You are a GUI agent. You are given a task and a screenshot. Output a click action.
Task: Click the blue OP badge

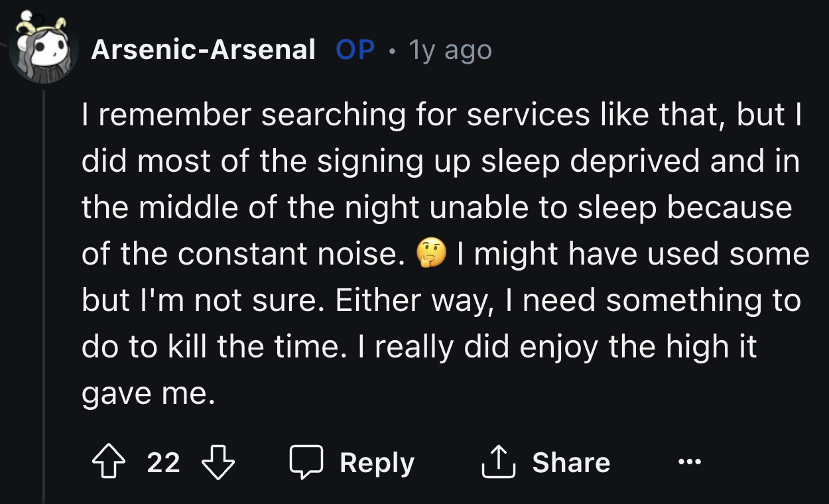(x=355, y=50)
